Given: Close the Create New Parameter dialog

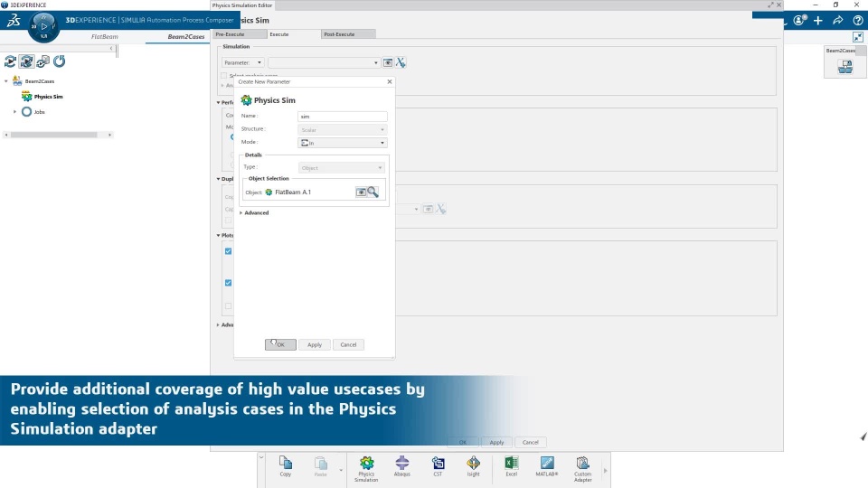Looking at the screenshot, I should tap(390, 81).
